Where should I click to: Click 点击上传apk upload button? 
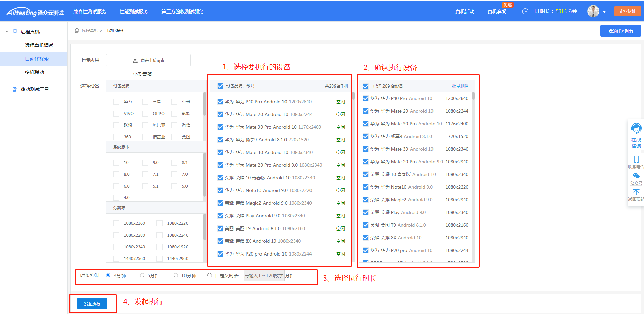148,61
